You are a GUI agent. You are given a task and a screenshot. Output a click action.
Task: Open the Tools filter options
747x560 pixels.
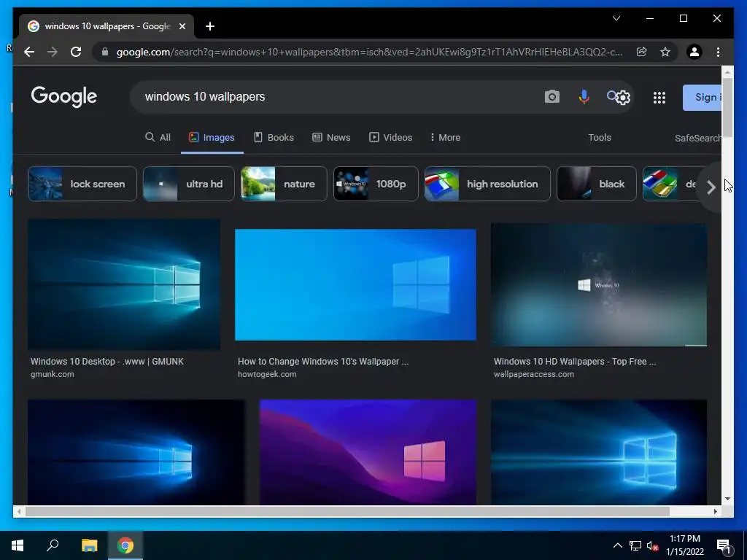click(x=600, y=138)
